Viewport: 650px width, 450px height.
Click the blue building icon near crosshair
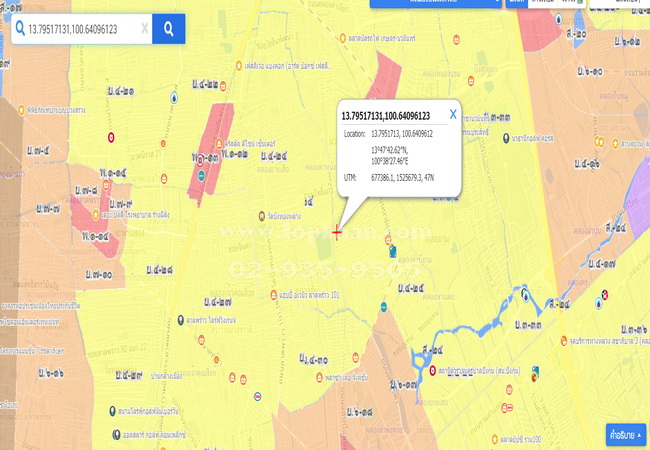tap(393, 251)
